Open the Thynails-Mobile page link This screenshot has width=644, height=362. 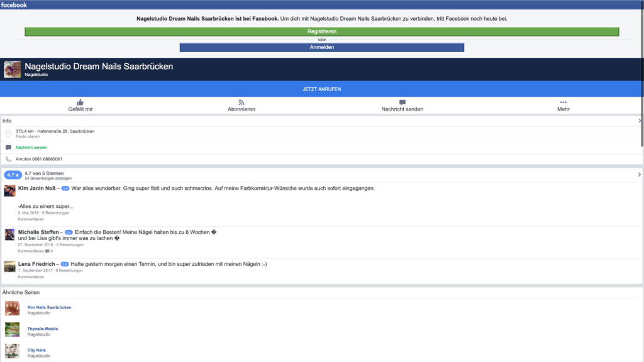tap(42, 329)
